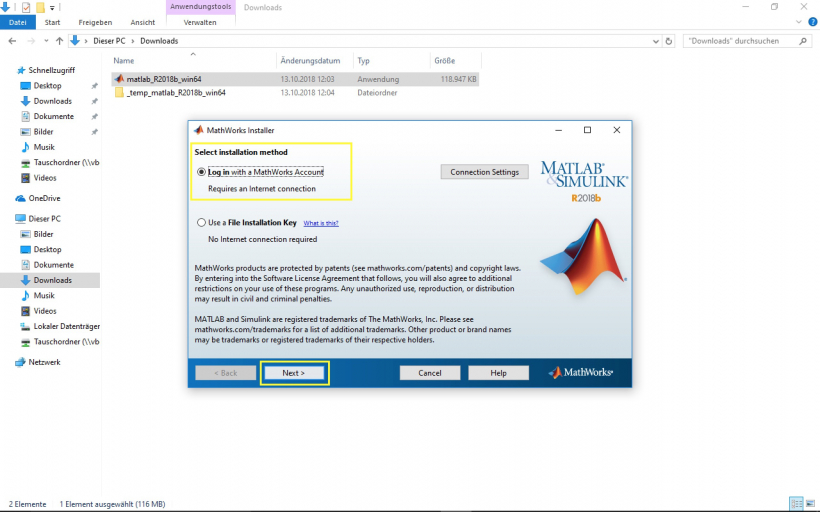Select Use a File Installation Key option
The width and height of the screenshot is (820, 512).
pos(201,222)
